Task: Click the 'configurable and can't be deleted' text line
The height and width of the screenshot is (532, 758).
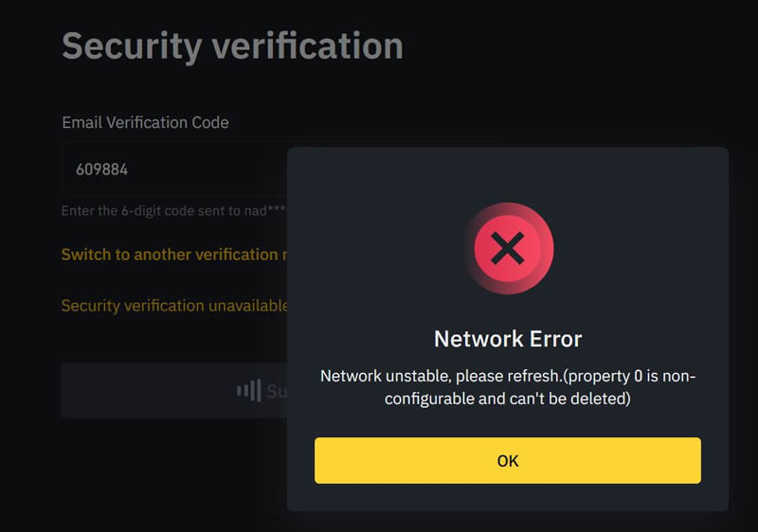Action: click(508, 399)
